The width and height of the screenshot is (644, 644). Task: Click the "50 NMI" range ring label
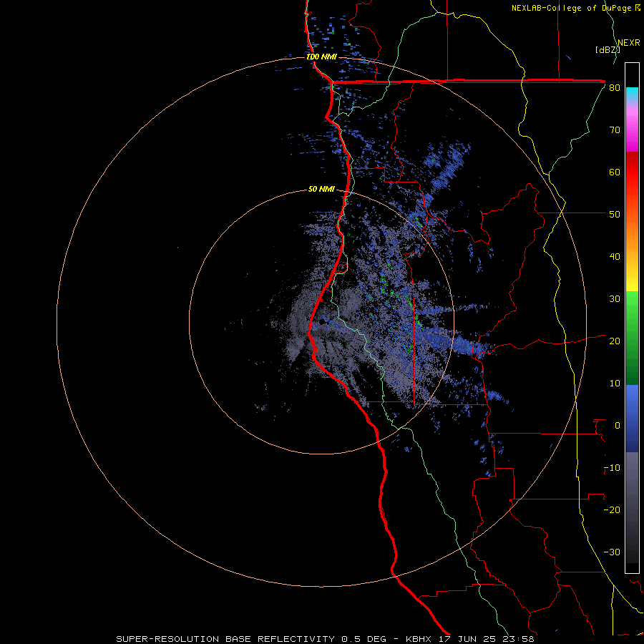tap(321, 190)
